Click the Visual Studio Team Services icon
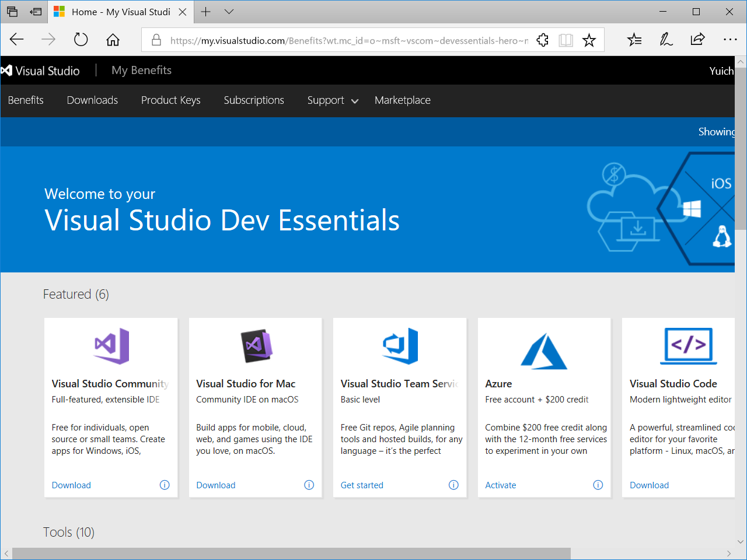This screenshot has width=747, height=560. (400, 346)
